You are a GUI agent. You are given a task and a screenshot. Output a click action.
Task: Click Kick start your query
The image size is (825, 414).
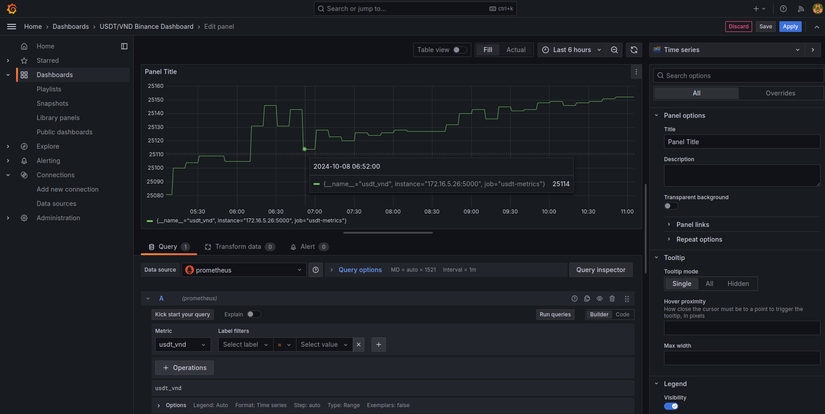(182, 314)
